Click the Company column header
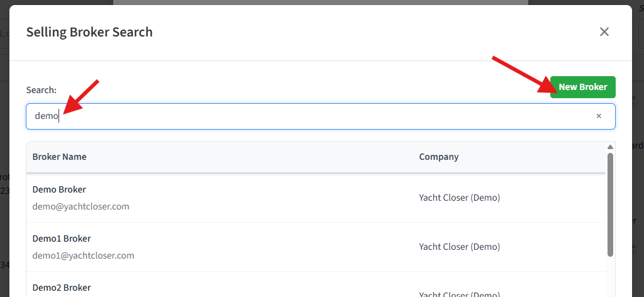 (439, 157)
